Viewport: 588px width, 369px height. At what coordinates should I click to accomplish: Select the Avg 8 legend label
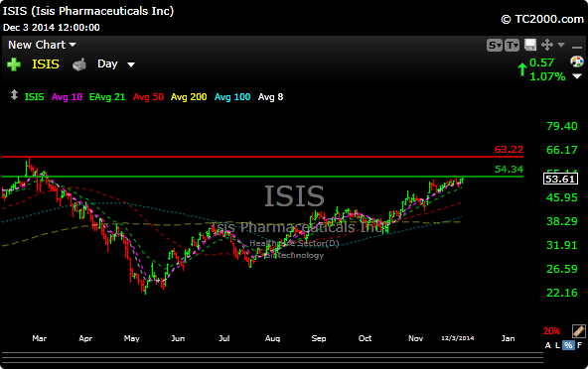pos(270,97)
